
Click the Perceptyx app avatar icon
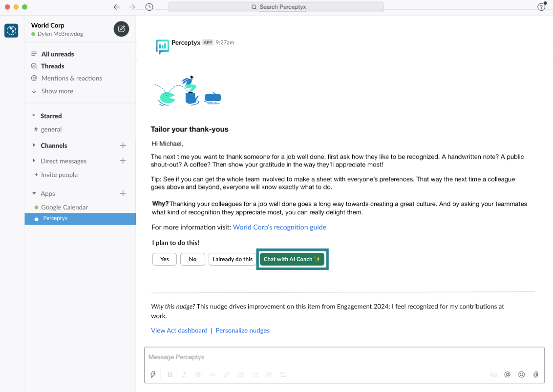[162, 46]
